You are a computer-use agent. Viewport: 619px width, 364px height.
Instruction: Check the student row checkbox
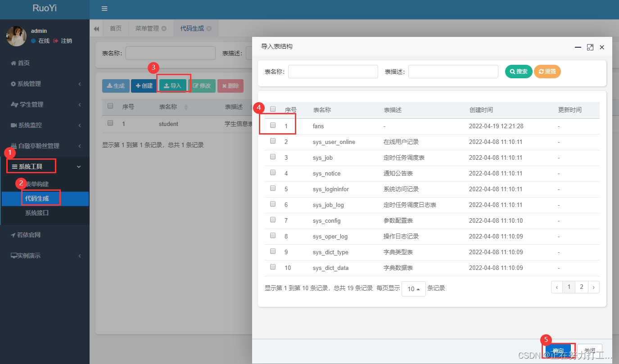(x=110, y=123)
